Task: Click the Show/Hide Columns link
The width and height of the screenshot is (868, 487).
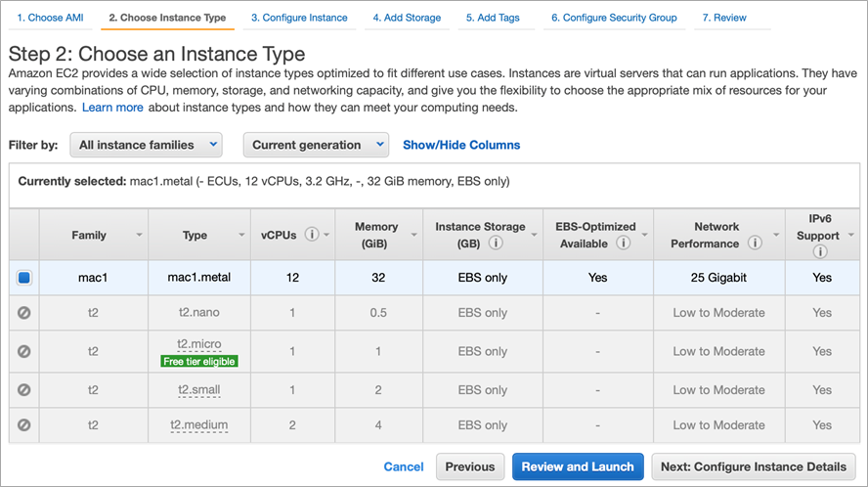Action: point(461,145)
